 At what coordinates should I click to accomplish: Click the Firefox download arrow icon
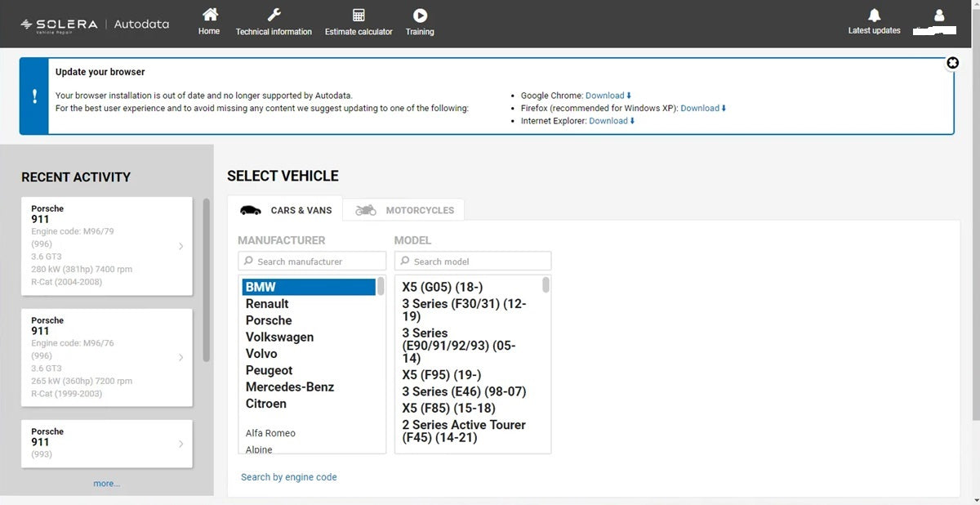tap(724, 108)
